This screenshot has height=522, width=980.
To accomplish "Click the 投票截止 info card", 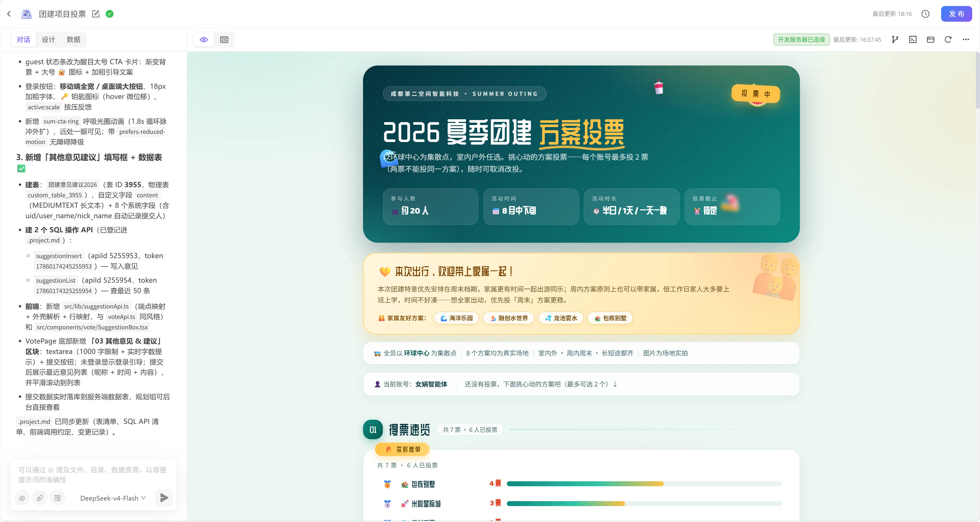I will click(732, 207).
